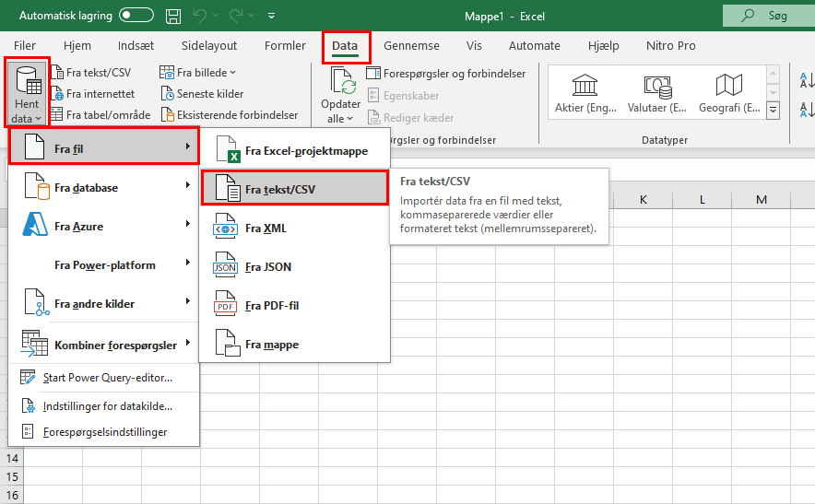The height and width of the screenshot is (504, 815).
Task: Select column M header
Action: coord(761,200)
